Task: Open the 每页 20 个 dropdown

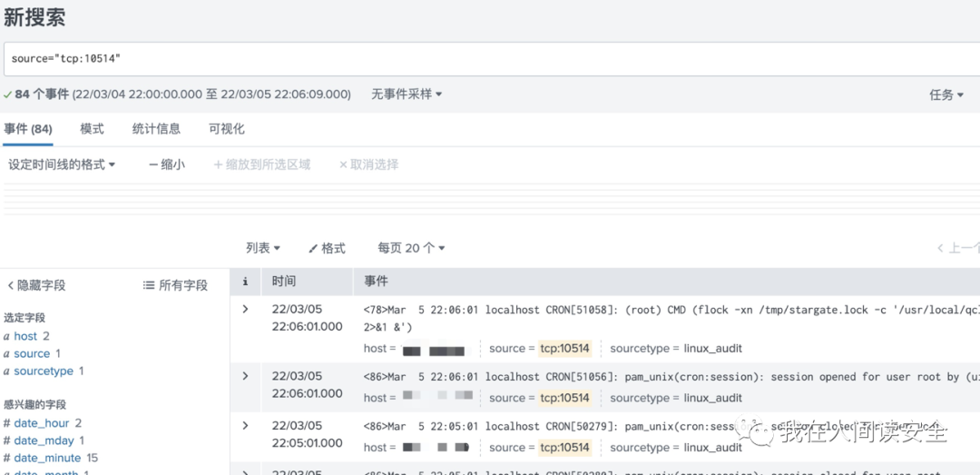Action: pyautogui.click(x=411, y=249)
